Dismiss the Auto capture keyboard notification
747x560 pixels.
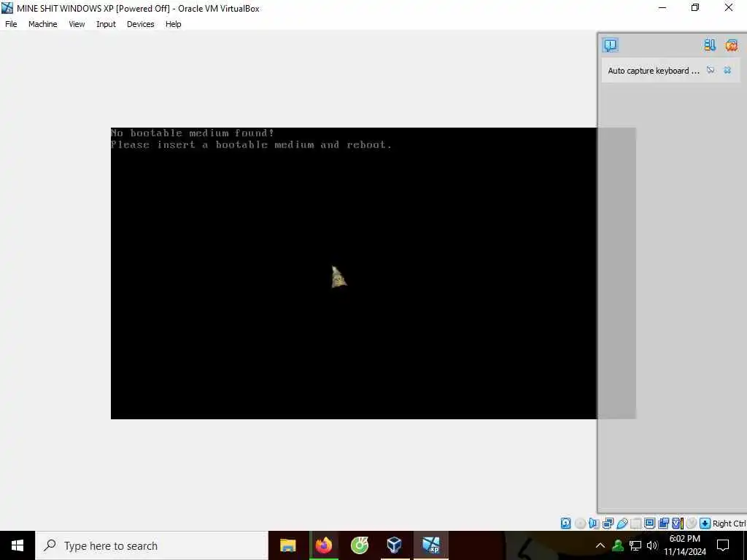coord(727,71)
